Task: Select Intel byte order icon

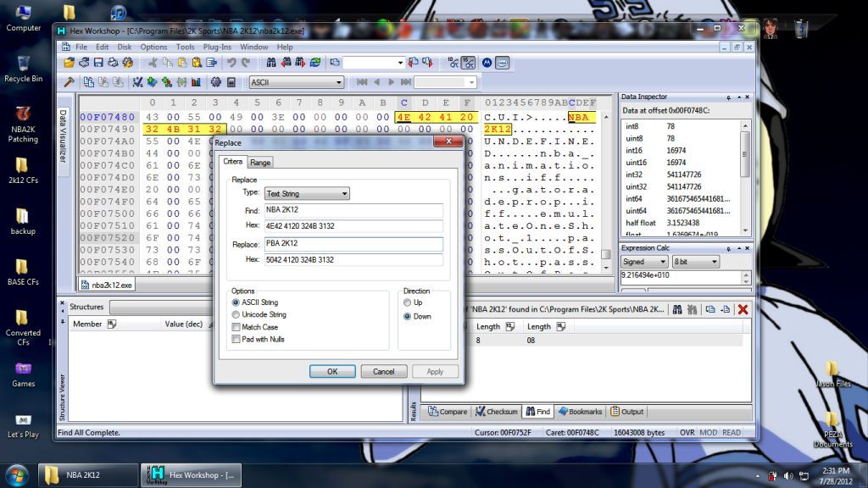Action: point(502,63)
